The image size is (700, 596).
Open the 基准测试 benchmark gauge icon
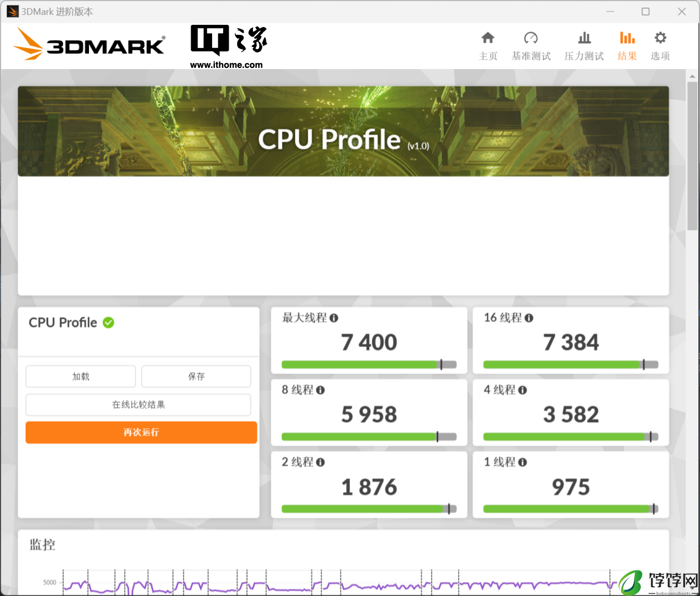[531, 38]
